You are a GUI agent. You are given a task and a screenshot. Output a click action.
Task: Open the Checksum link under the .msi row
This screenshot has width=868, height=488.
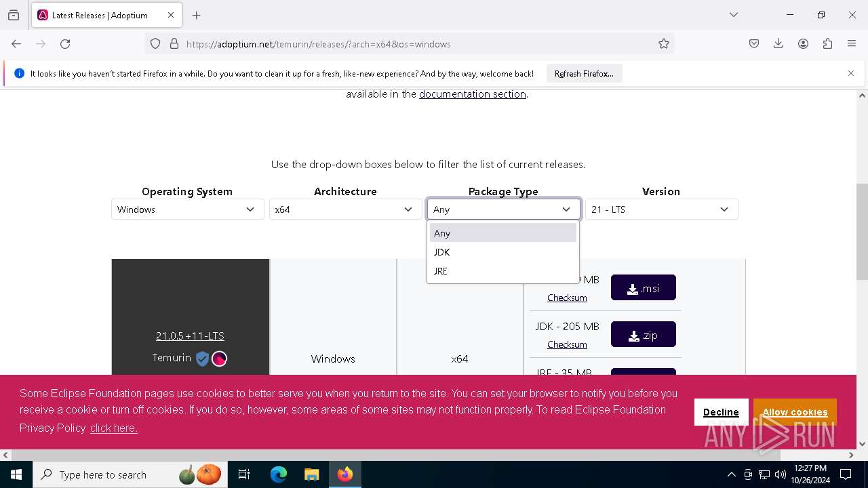[567, 298]
